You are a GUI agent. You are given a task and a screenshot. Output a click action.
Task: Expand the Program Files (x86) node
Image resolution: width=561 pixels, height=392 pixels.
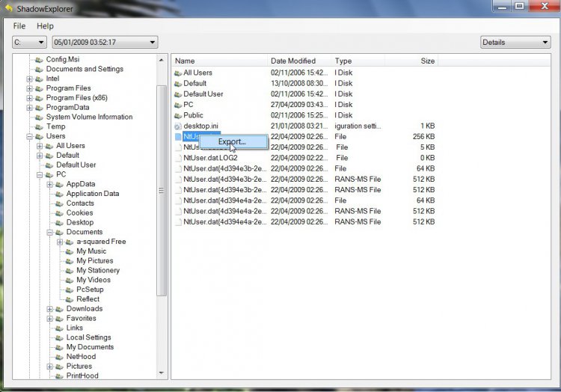point(30,98)
